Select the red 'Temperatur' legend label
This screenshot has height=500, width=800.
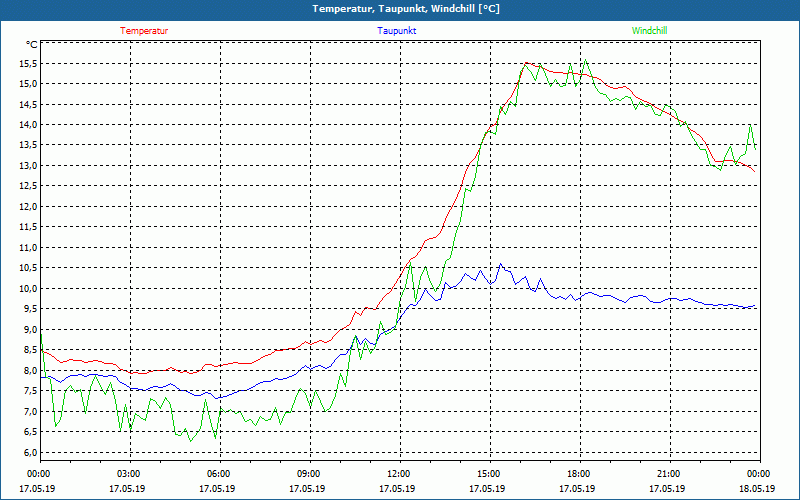144,31
